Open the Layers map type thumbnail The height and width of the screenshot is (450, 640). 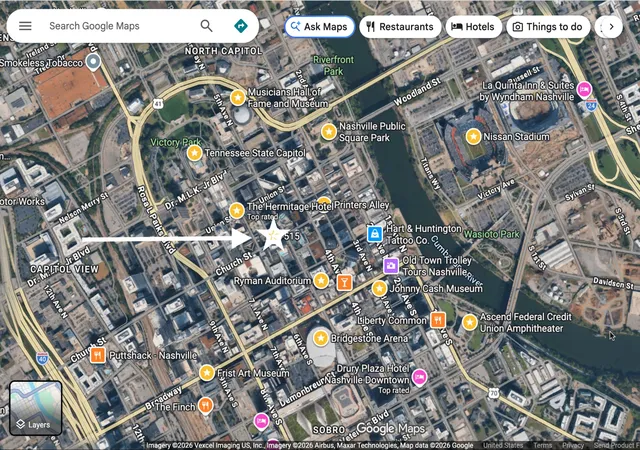tap(36, 408)
